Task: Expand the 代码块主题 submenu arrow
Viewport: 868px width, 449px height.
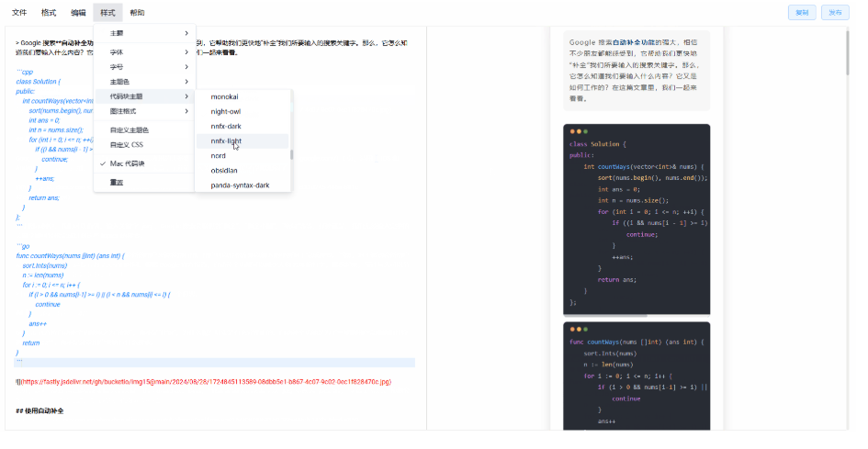Action: [x=186, y=96]
